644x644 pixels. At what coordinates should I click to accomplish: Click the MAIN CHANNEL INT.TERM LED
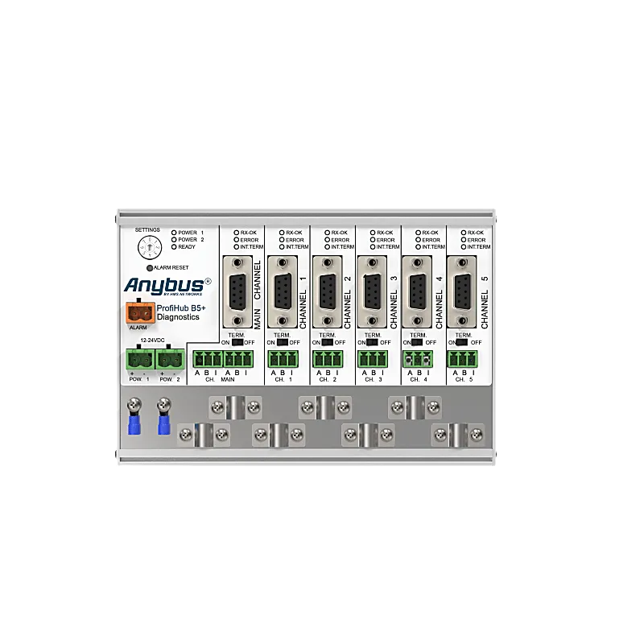pos(236,247)
